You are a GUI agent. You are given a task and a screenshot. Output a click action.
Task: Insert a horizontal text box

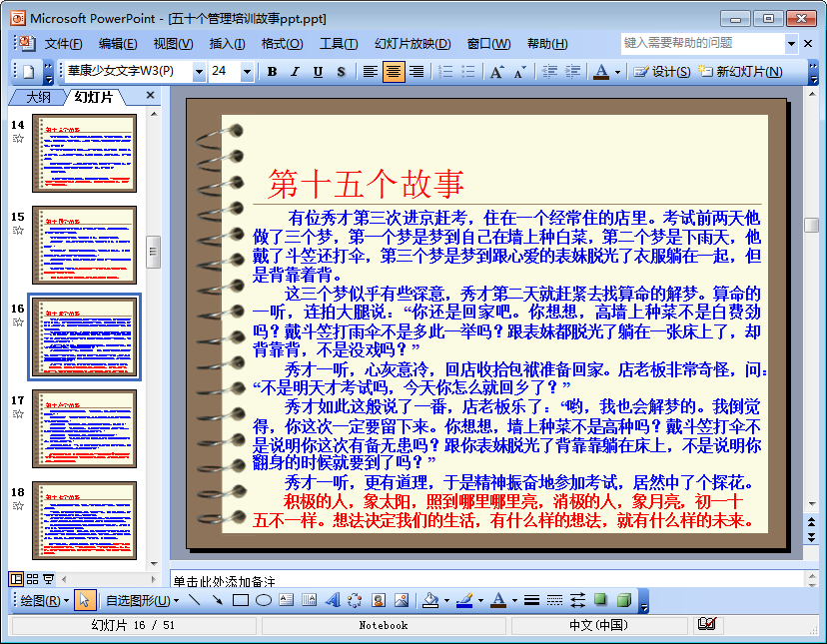[x=287, y=600]
